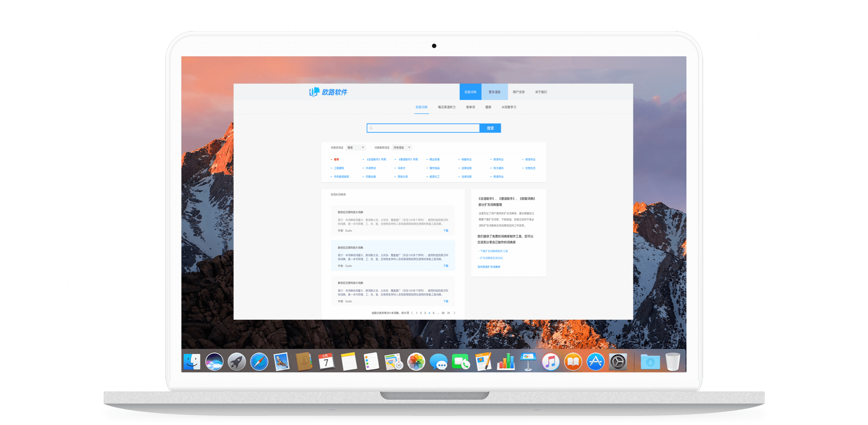This screenshot has height=425, width=868.
Task: Click the 欧路软件 logo
Action: point(328,92)
